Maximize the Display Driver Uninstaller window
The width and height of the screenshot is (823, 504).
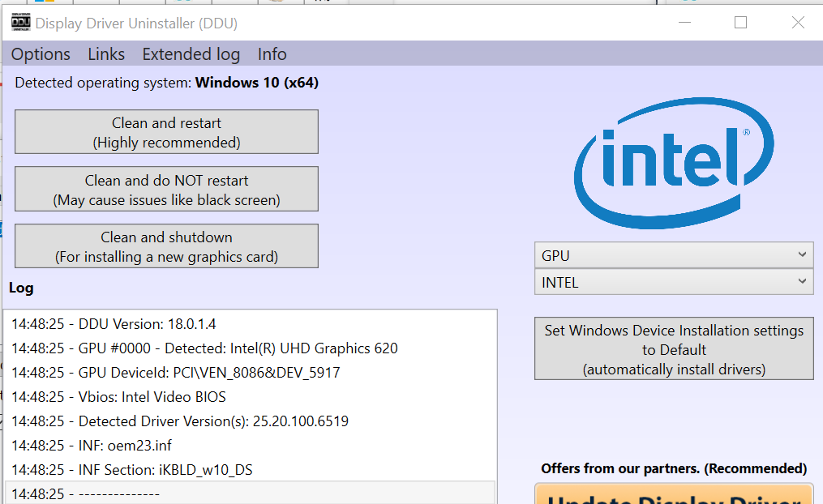click(740, 23)
